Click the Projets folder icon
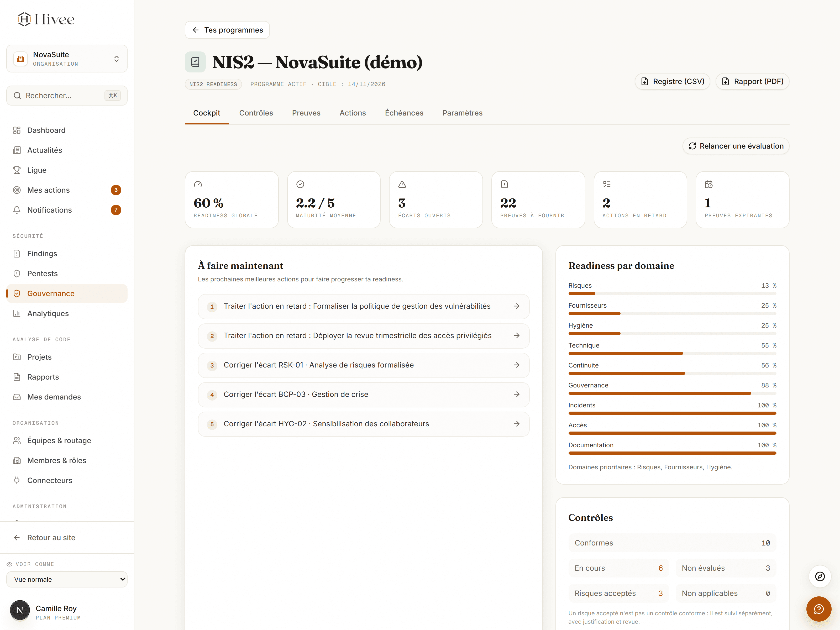 (x=17, y=357)
